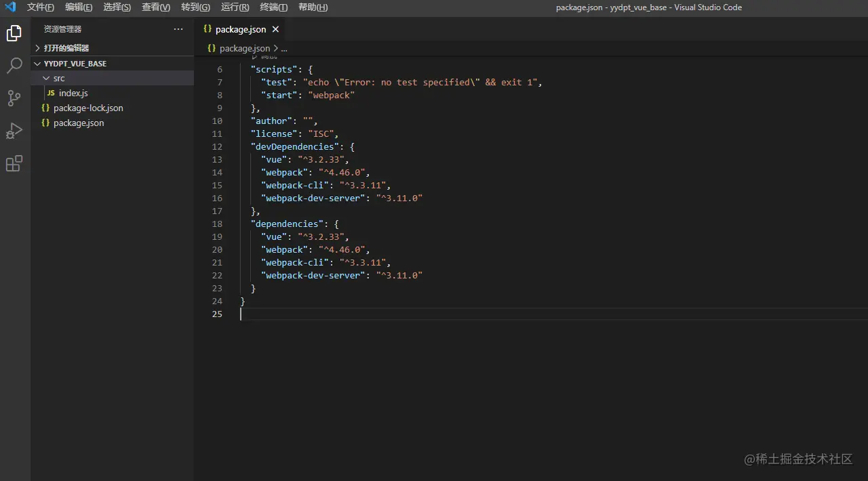This screenshot has width=868, height=481.
Task: Click the braces icon beside package.json in explorer
Action: coord(45,123)
